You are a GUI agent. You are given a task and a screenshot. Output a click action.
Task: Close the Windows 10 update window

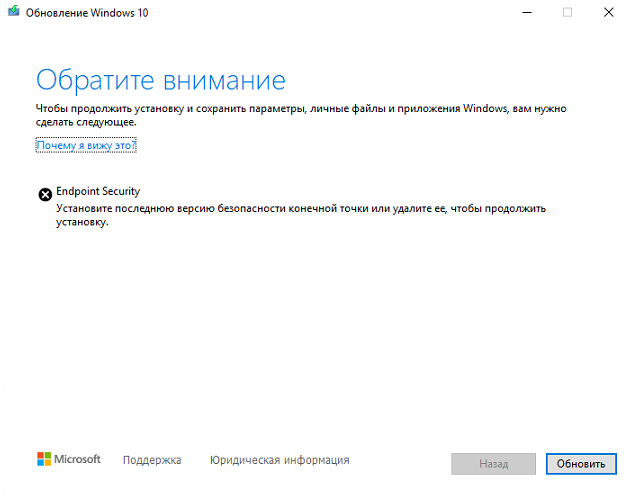click(x=608, y=12)
